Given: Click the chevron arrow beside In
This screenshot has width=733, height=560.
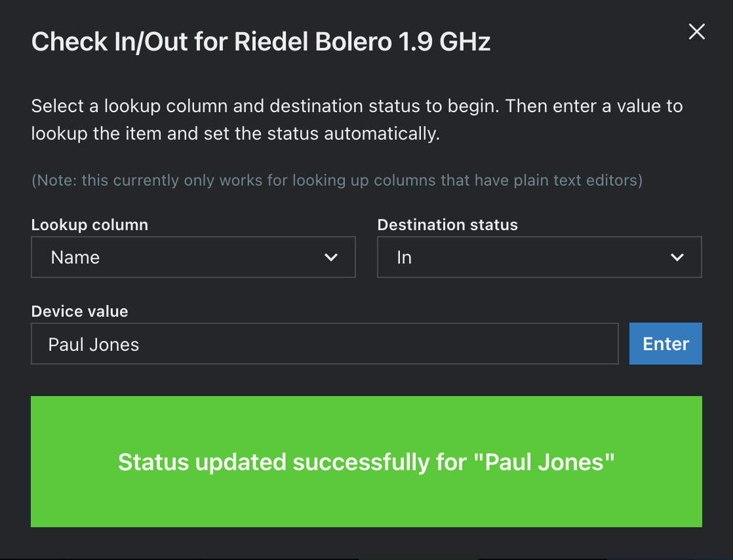Looking at the screenshot, I should click(x=677, y=258).
